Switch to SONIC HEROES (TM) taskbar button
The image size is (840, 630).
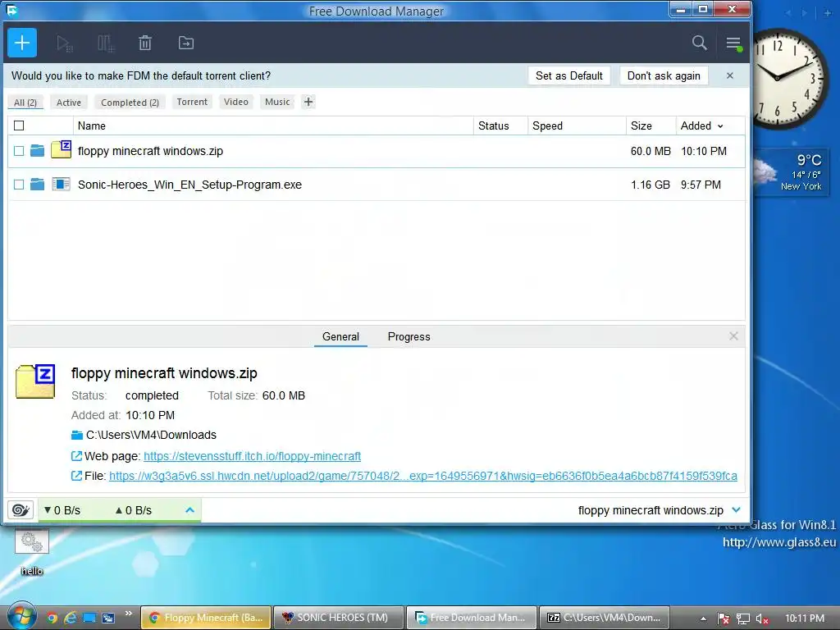[339, 618]
